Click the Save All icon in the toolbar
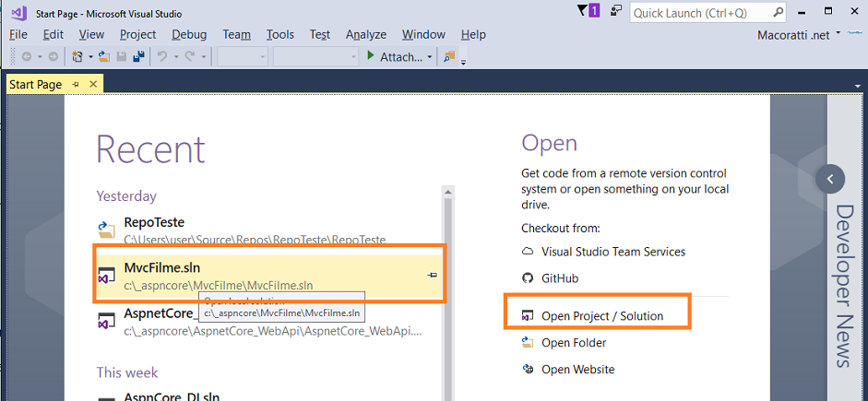This screenshot has height=401, width=868. click(139, 56)
